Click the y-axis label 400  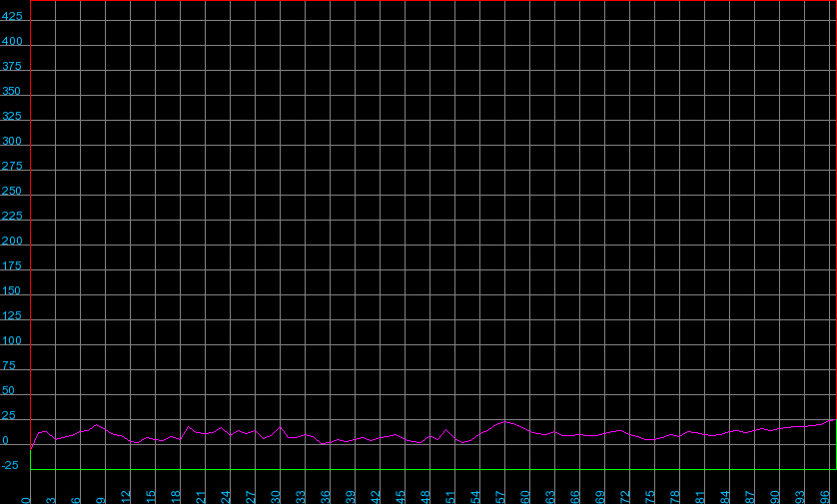click(x=12, y=41)
